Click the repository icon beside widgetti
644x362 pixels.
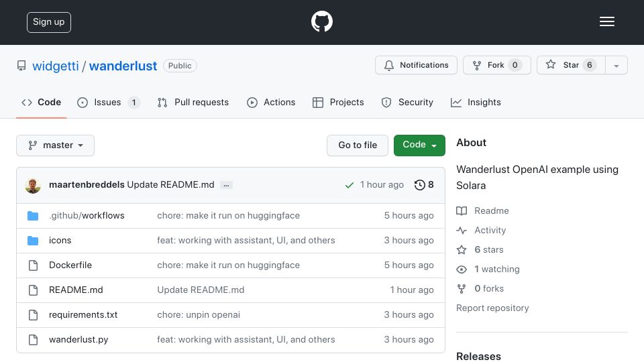click(21, 66)
